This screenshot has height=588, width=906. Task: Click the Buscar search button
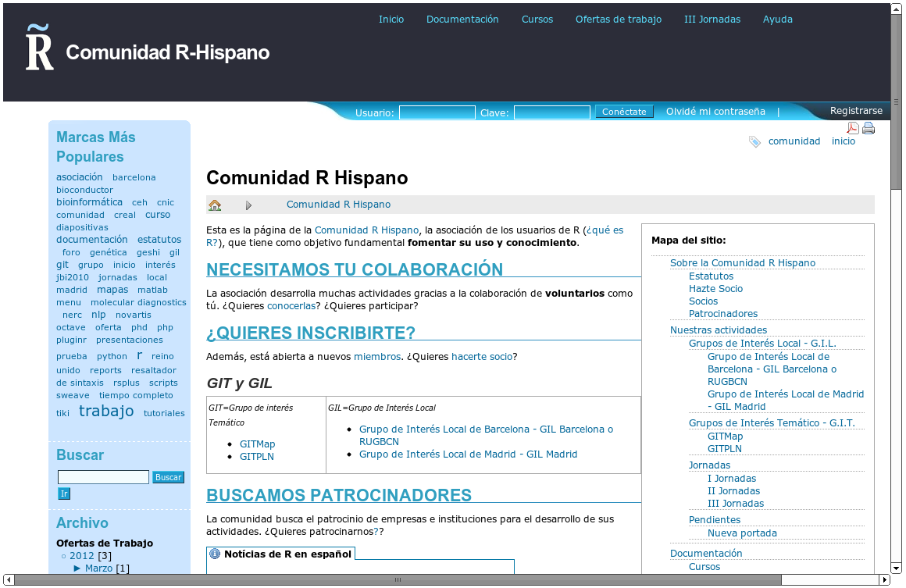(168, 477)
